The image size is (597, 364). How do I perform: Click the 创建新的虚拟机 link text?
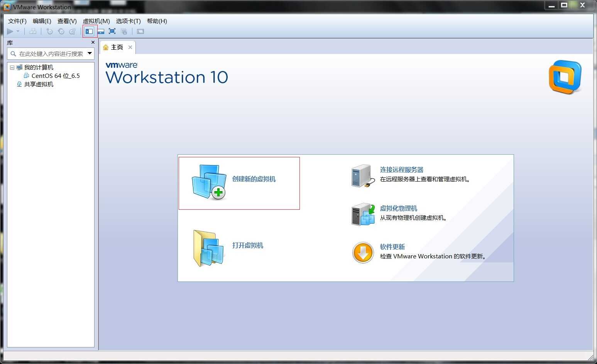(254, 179)
